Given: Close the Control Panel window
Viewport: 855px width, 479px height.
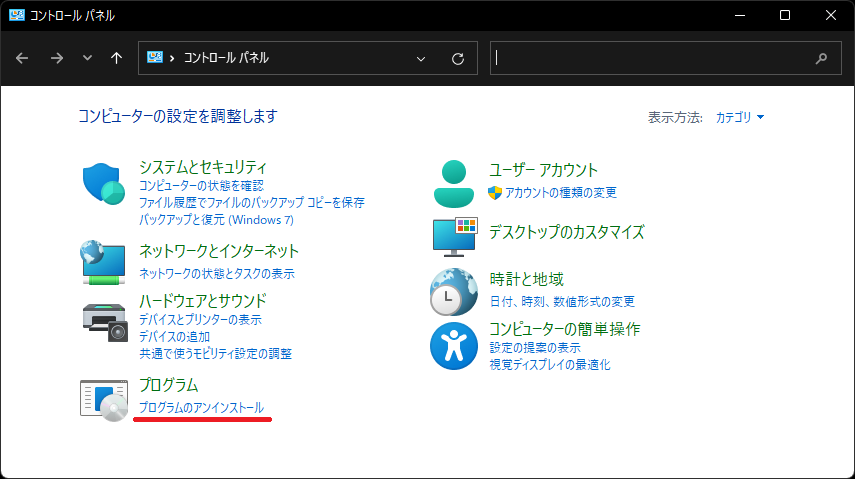Looking at the screenshot, I should click(x=830, y=15).
